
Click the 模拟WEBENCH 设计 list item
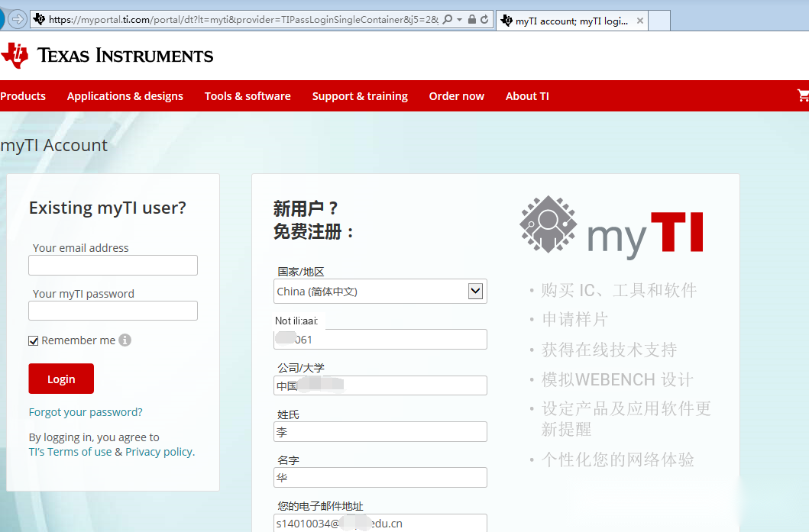click(x=617, y=379)
